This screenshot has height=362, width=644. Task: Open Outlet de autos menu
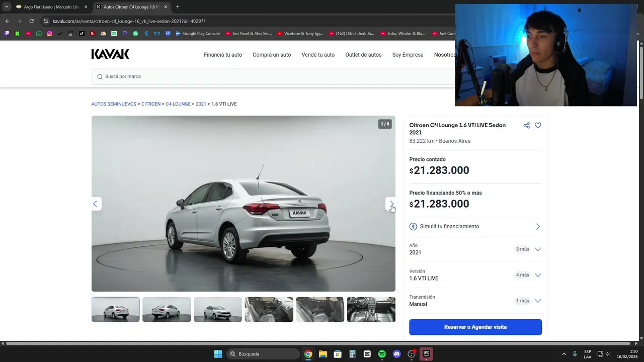[363, 55]
